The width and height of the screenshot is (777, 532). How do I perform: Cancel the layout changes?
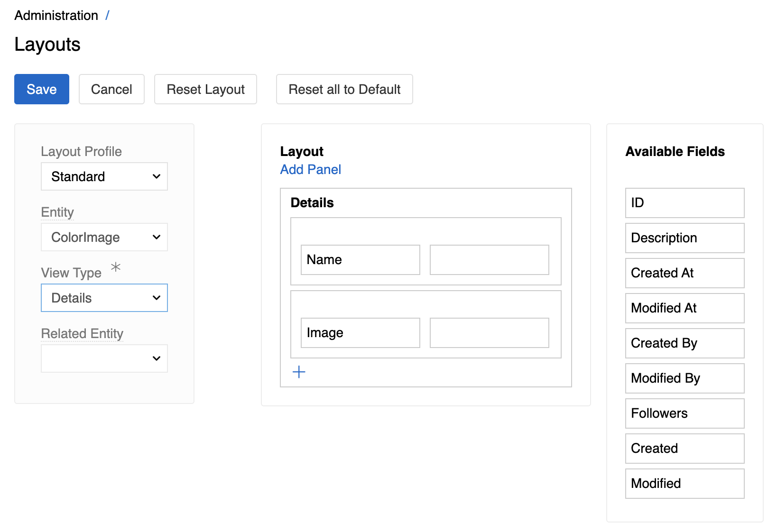pyautogui.click(x=111, y=89)
